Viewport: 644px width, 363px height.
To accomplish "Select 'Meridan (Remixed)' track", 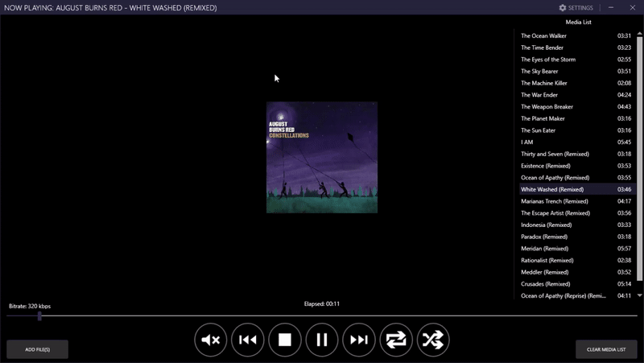I will coord(576,249).
